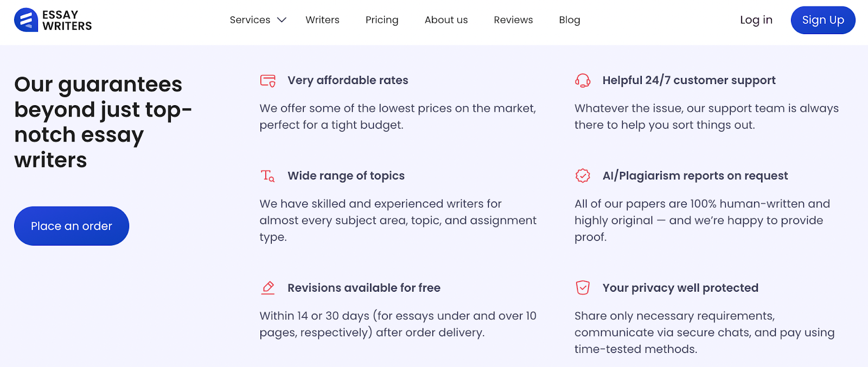Click the pencil revisions icon

point(268,288)
